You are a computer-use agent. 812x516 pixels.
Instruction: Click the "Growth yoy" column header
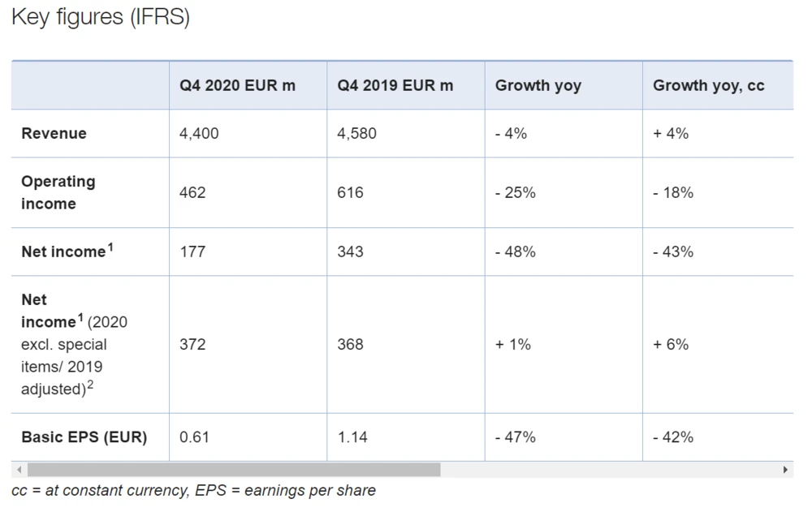[x=538, y=85]
